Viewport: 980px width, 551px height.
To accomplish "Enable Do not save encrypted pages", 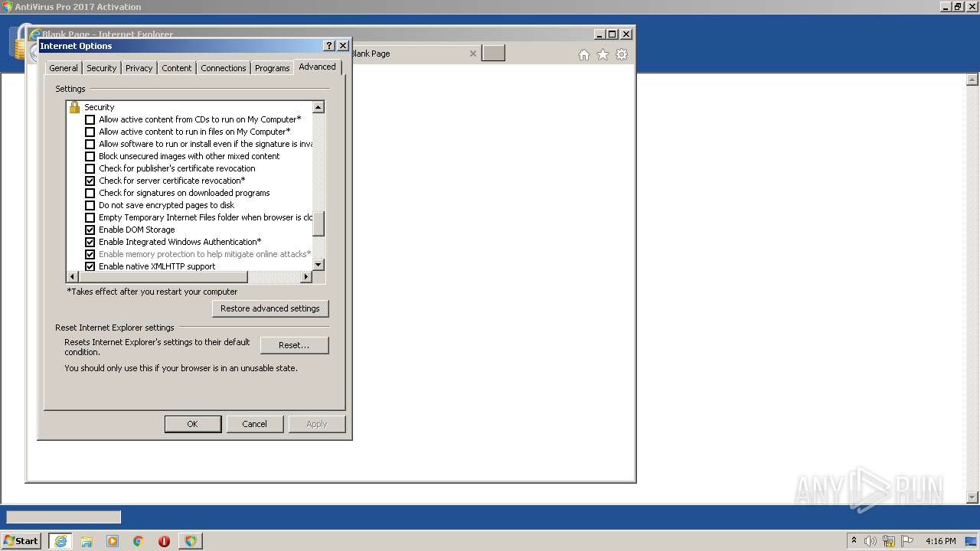I will pyautogui.click(x=90, y=205).
